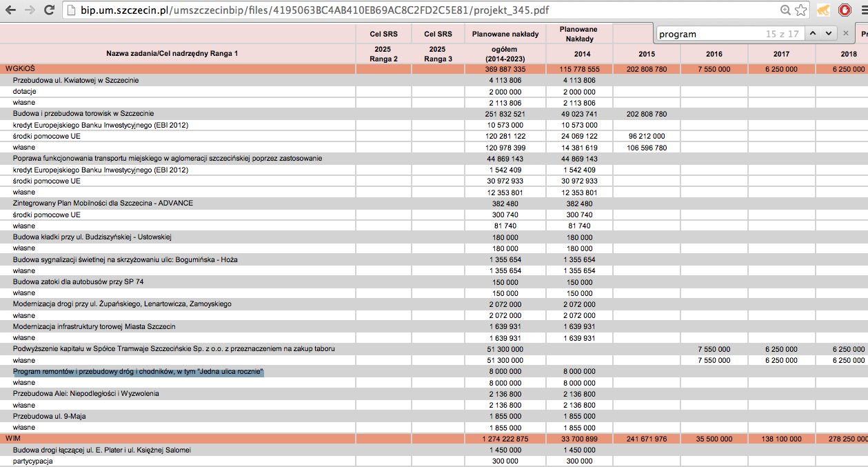Click the "partycypacja" row label
Image resolution: width=868 pixels, height=467 pixels.
click(32, 461)
